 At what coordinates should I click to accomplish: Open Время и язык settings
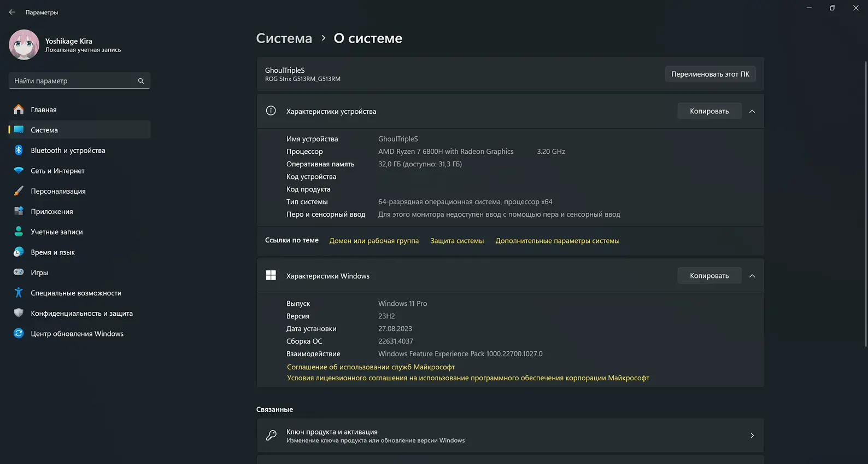click(x=52, y=252)
